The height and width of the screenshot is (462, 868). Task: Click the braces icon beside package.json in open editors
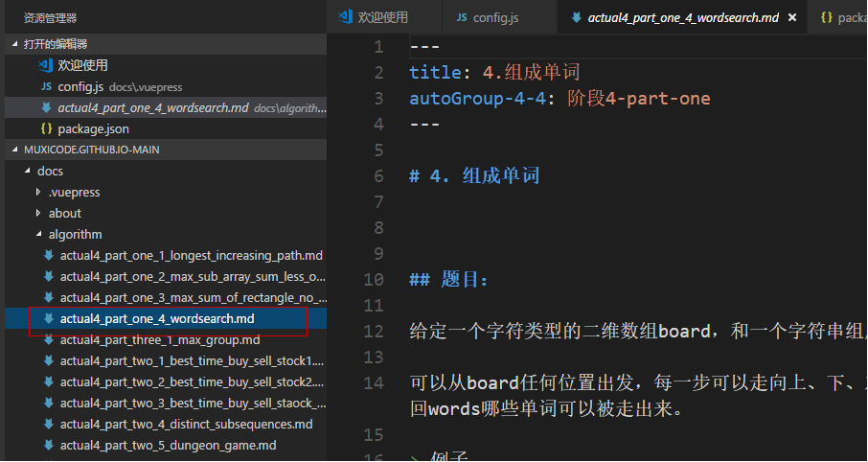click(x=45, y=128)
